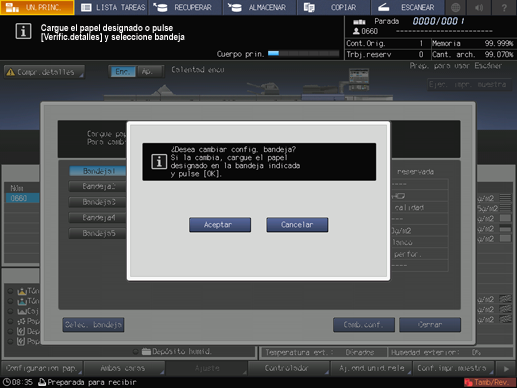The height and width of the screenshot is (388, 517).
Task: Click Cancelar in the tray config dialog
Action: pos(297,225)
